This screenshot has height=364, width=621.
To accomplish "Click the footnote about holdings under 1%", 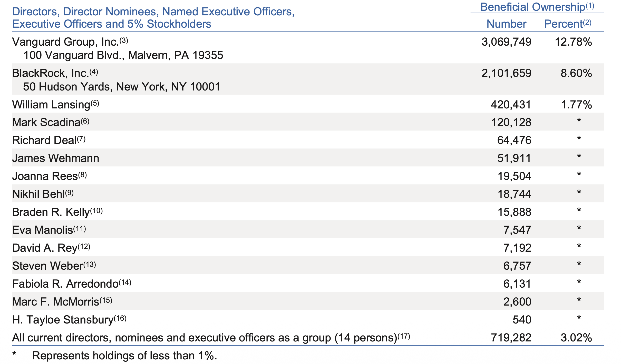I will coord(114,356).
